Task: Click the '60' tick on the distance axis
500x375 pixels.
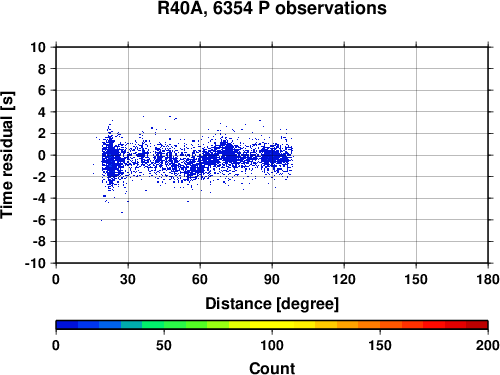Action: tap(200, 279)
